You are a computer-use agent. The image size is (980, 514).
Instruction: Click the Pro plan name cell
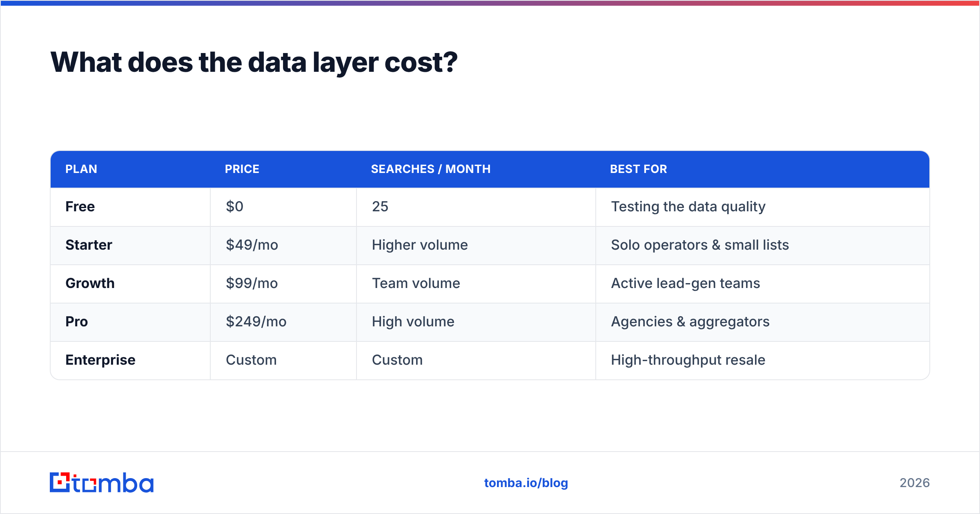tap(130, 322)
